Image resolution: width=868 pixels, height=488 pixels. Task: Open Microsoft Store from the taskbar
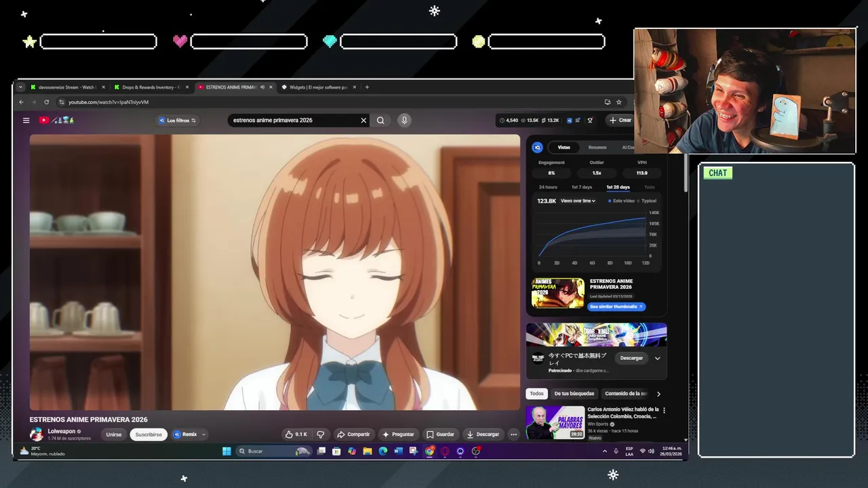336,451
